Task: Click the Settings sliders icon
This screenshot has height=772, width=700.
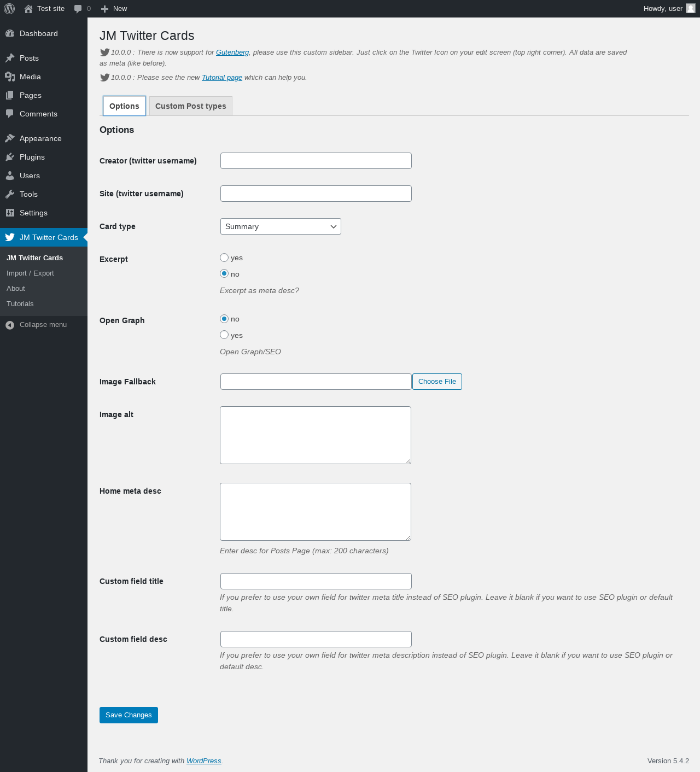Action: click(x=10, y=213)
